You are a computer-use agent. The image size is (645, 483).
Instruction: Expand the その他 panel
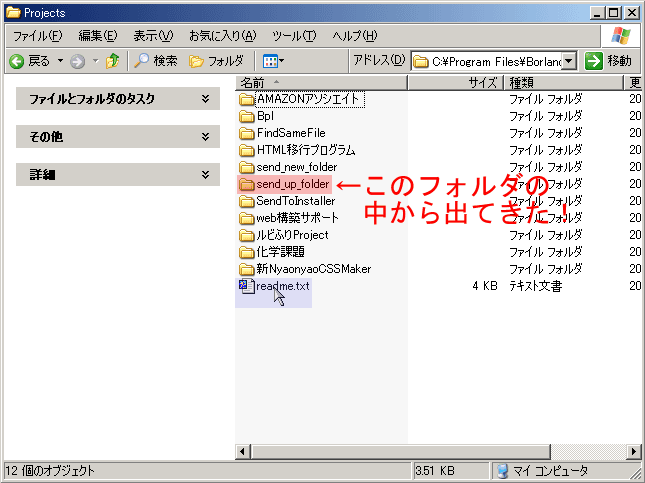pos(205,136)
